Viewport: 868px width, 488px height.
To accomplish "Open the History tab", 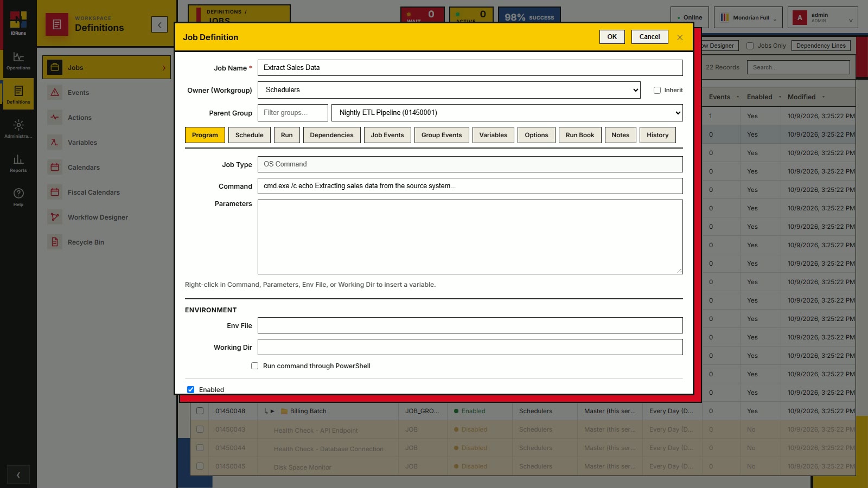I will [658, 135].
